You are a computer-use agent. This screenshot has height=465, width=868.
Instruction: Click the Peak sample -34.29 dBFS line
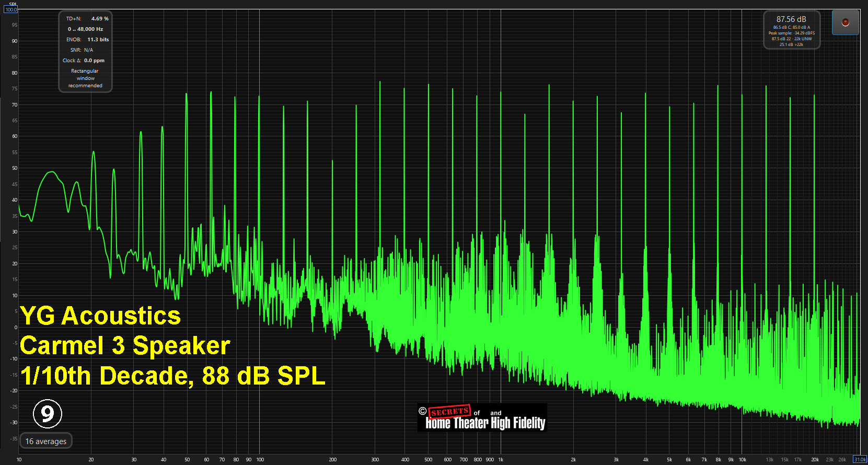pyautogui.click(x=791, y=33)
